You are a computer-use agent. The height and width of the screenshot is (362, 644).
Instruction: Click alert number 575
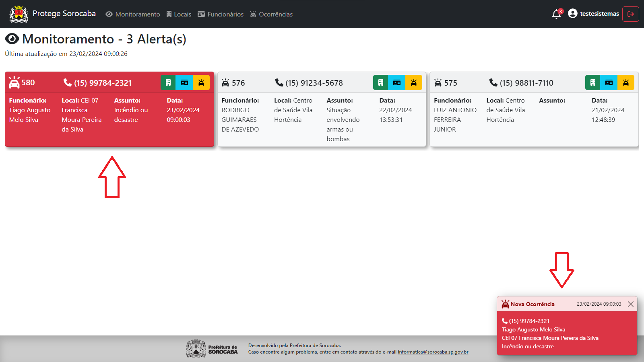[451, 83]
